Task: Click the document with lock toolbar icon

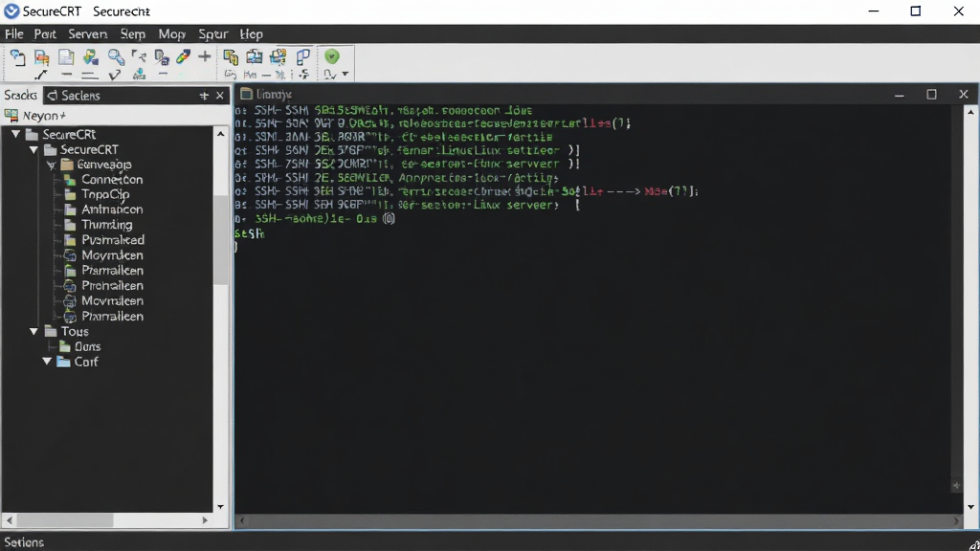Action: coord(162,57)
